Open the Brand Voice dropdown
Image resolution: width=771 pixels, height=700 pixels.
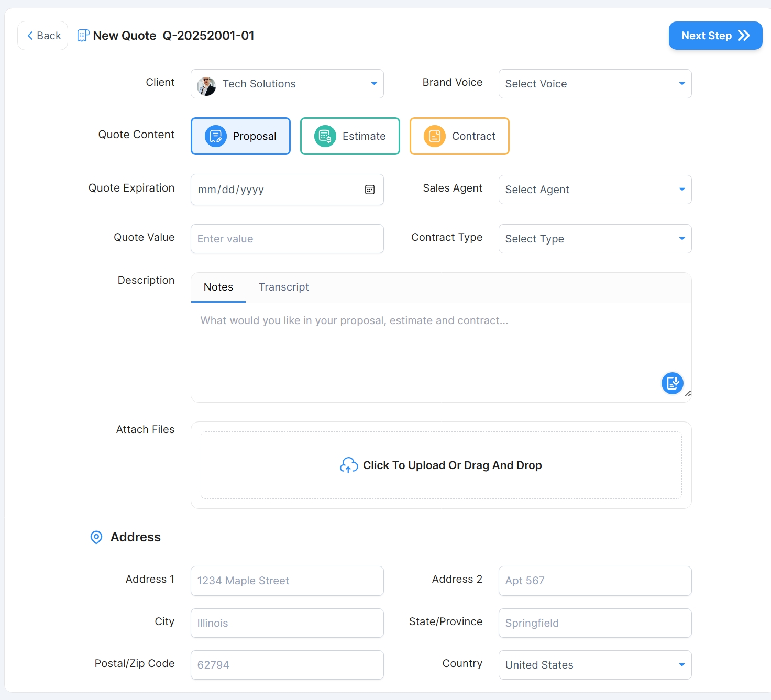coord(594,84)
